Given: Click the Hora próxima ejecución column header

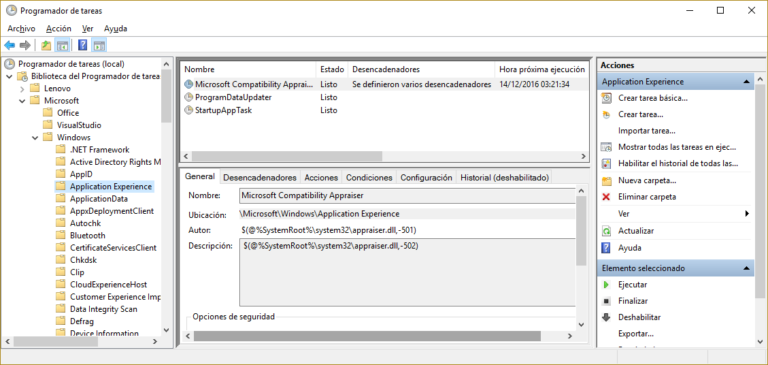Looking at the screenshot, I should tap(542, 70).
